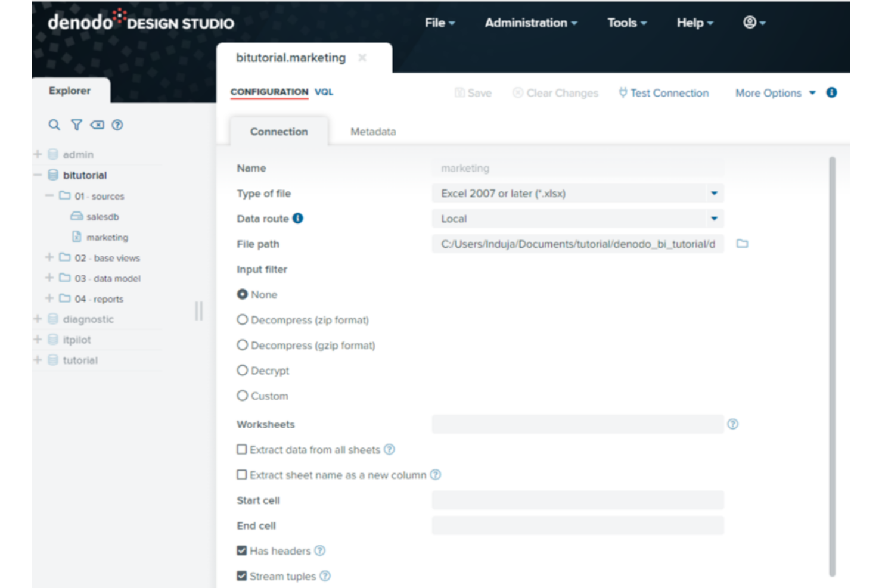
Task: Open help icon beside Stream tuples
Action: tap(325, 576)
